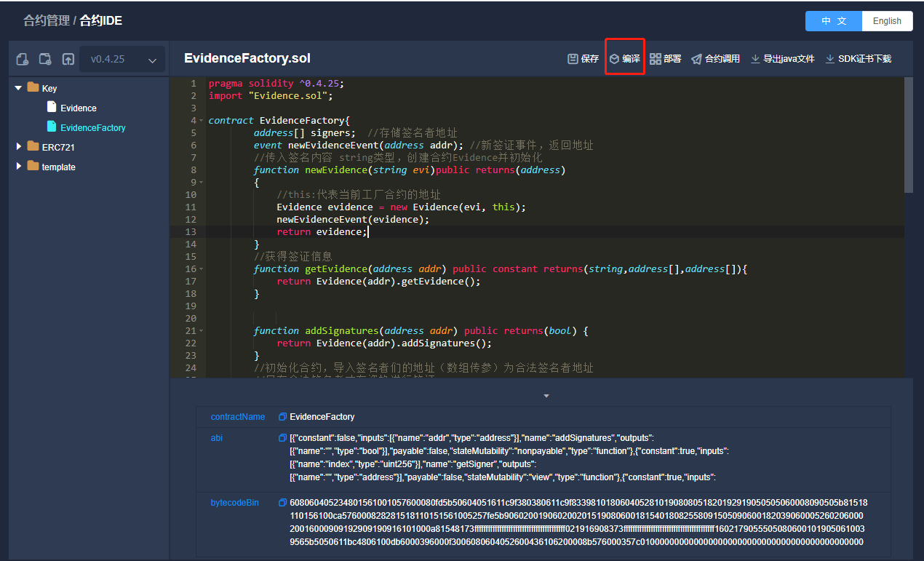Image resolution: width=924 pixels, height=561 pixels.
Task: Go back to 合约管理 via the breadcrumb
Action: point(46,20)
